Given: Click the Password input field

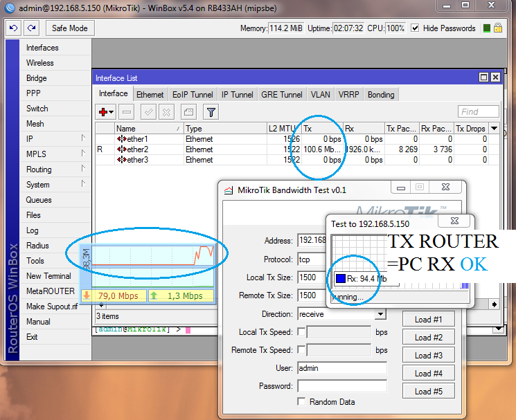Looking at the screenshot, I should coord(342,386).
